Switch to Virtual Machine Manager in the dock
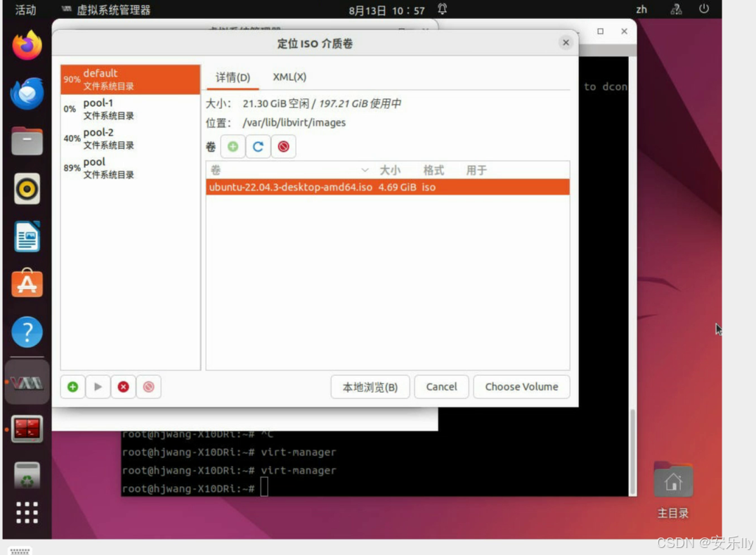This screenshot has height=555, width=756. [27, 383]
